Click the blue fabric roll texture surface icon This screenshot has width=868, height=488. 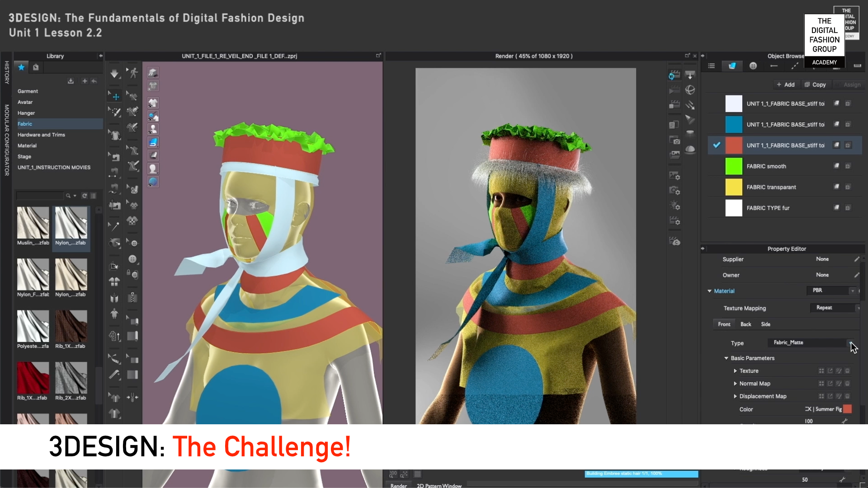pos(153,142)
